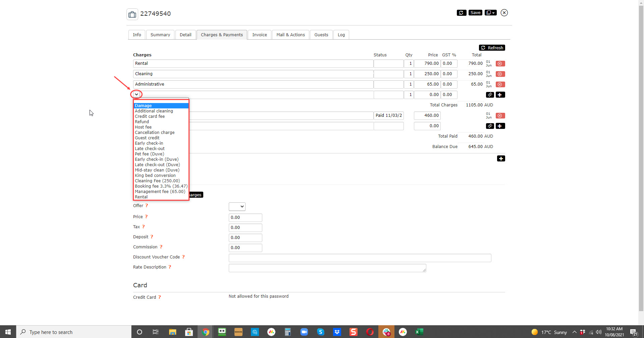
Task: Delete the Cleaning charge row
Action: click(x=500, y=74)
